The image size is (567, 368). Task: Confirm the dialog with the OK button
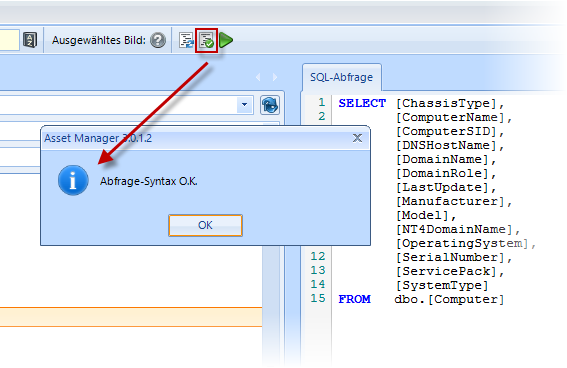point(205,225)
